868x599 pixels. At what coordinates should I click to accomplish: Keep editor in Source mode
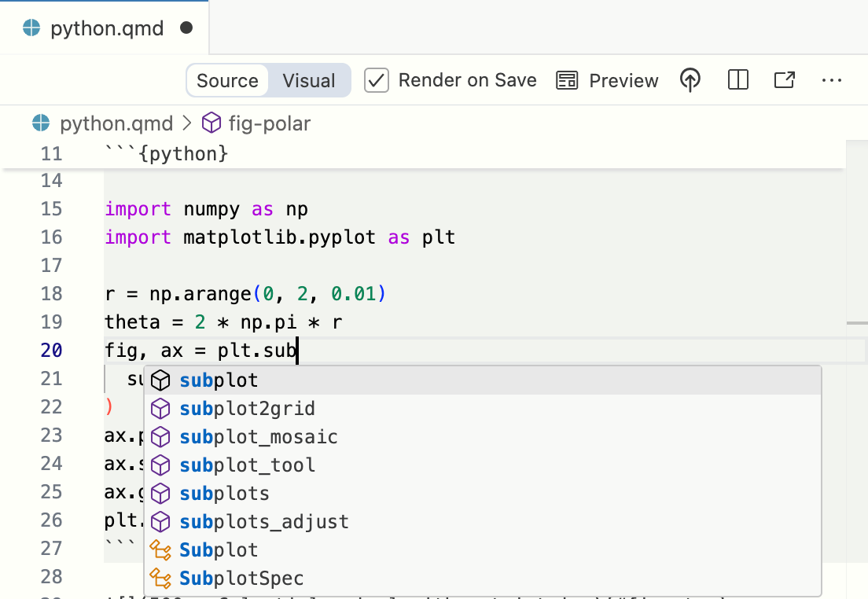pyautogui.click(x=226, y=79)
